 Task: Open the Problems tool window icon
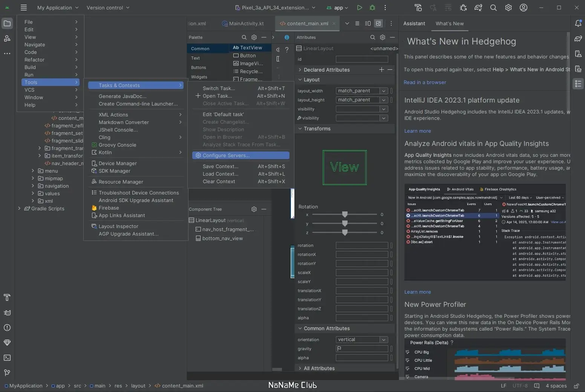[x=7, y=328]
